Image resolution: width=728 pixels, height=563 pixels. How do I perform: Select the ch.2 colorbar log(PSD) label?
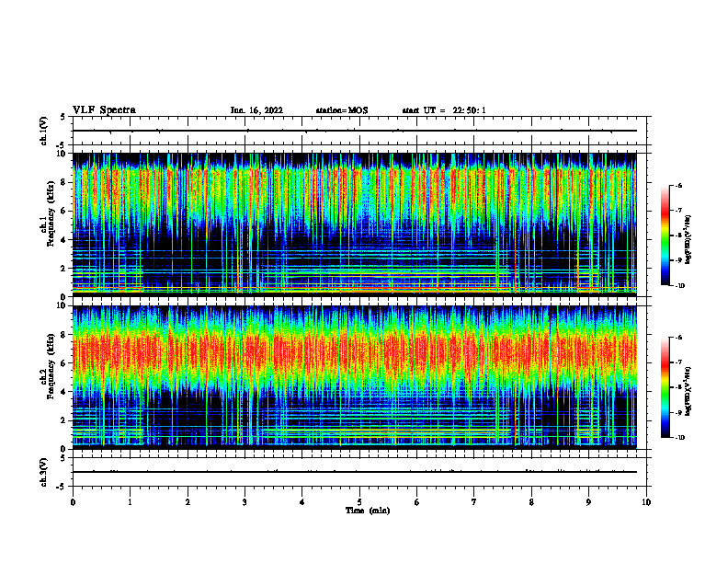(688, 392)
